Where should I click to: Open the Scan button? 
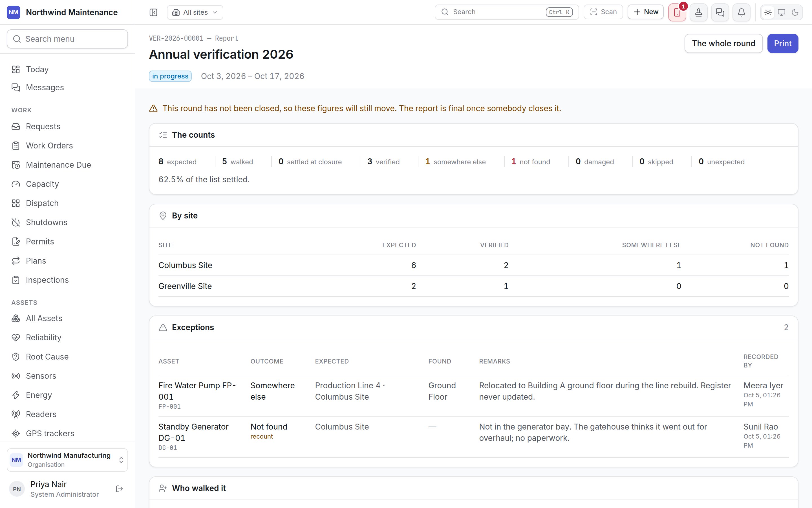click(603, 12)
